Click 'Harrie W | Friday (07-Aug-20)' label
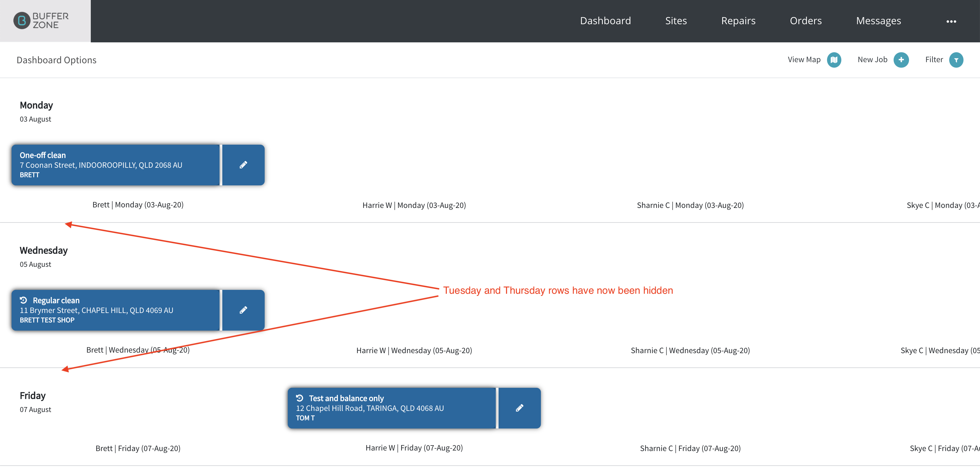 tap(414, 448)
